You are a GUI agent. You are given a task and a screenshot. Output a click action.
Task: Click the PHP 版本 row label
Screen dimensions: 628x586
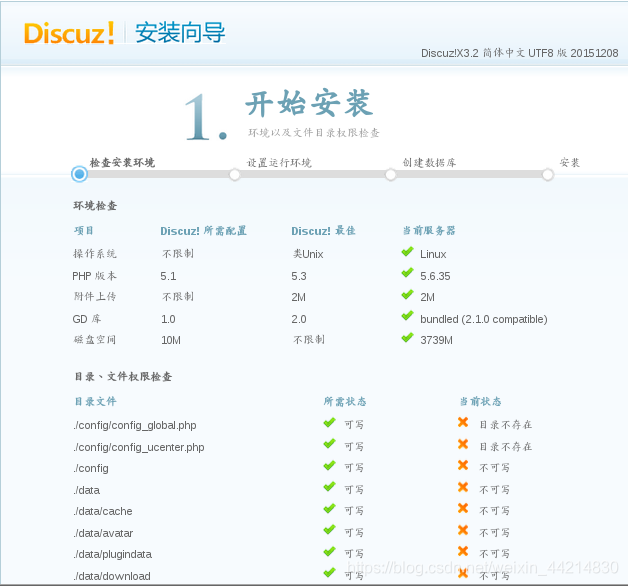(x=94, y=276)
